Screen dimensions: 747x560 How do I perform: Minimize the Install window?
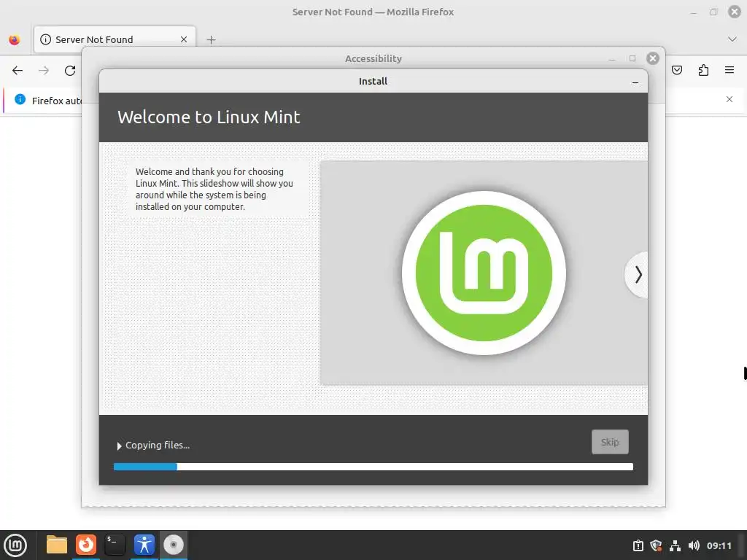[635, 82]
